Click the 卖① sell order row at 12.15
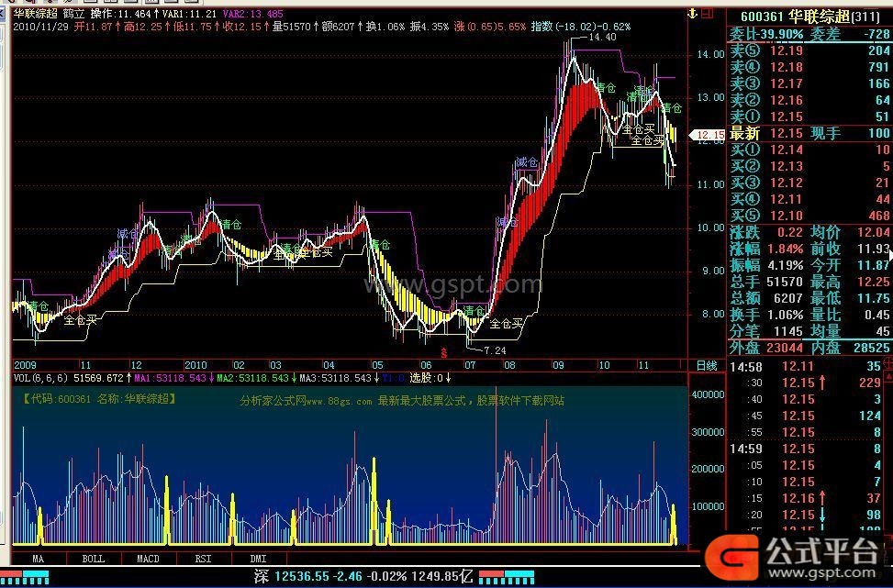The height and width of the screenshot is (588, 893). coord(809,116)
